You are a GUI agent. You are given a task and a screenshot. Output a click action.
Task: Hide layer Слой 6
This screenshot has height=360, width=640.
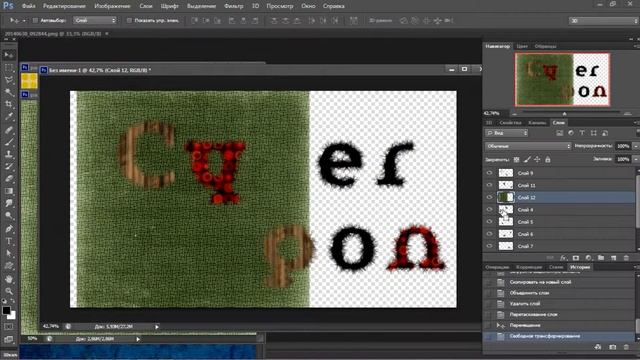pos(489,234)
